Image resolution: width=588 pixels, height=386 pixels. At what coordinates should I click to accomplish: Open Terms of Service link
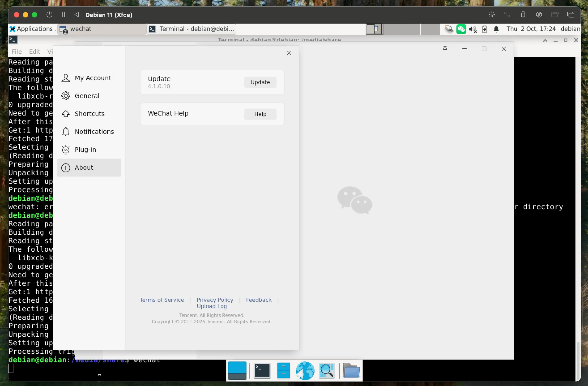pyautogui.click(x=162, y=300)
